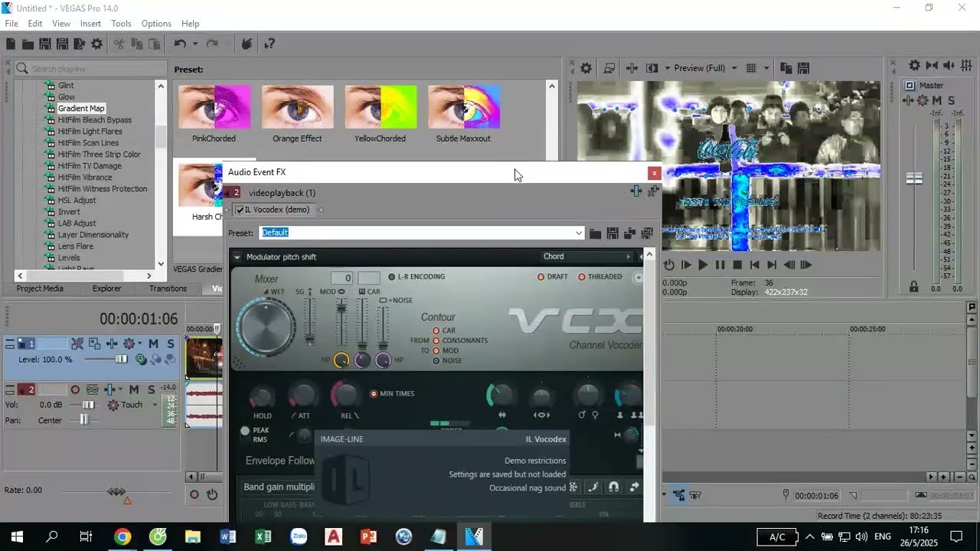Image resolution: width=980 pixels, height=551 pixels.
Task: Arm audio track 2 for record
Action: click(x=75, y=390)
